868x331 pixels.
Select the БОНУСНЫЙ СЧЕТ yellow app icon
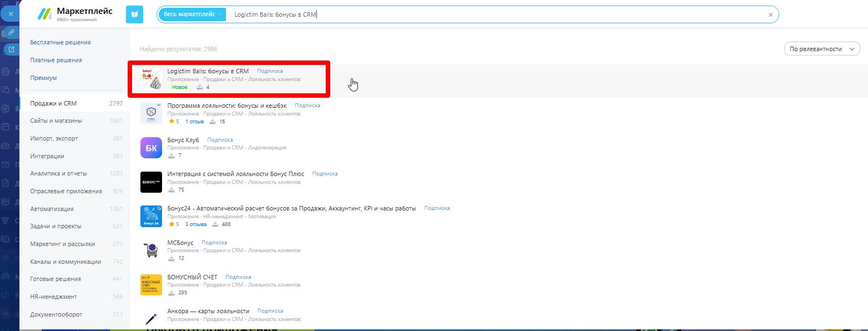tap(151, 285)
